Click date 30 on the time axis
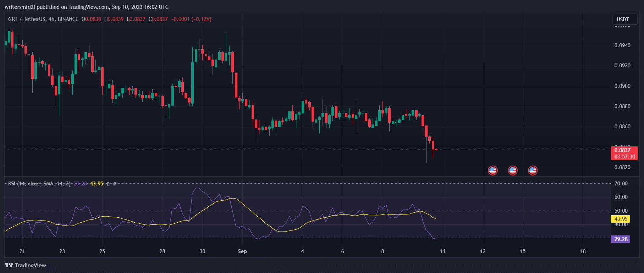The image size is (644, 273). 202,251
